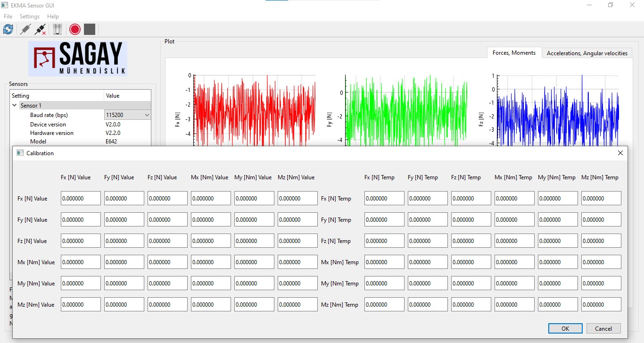Start recording with the red record button
Viewport: 644px width, 343px height.
[x=74, y=29]
